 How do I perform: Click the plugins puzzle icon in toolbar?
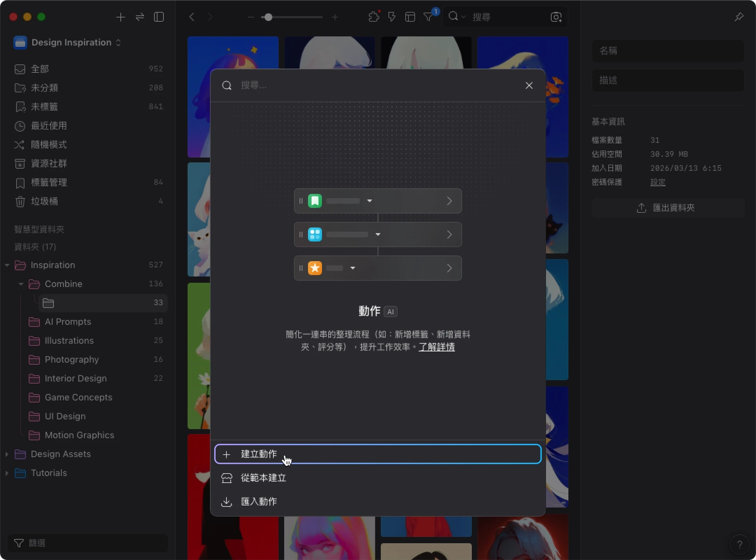374,17
